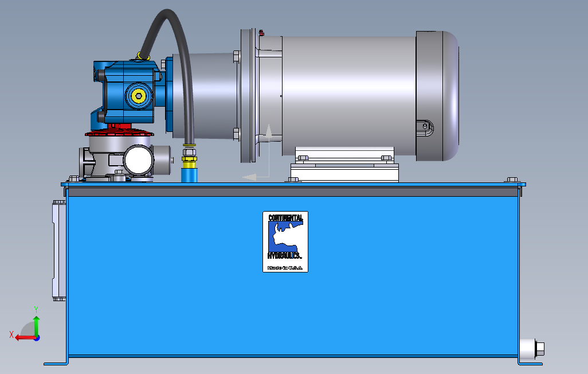Click the green Y axis arrow of triad
The width and height of the screenshot is (588, 374).
[36, 326]
